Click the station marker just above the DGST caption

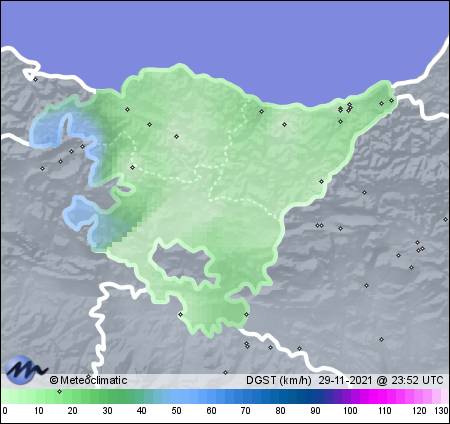[225, 372]
